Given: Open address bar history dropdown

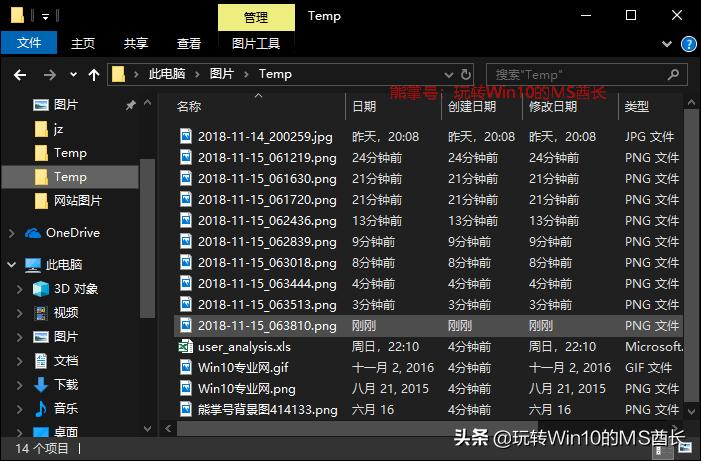Looking at the screenshot, I should [x=449, y=75].
